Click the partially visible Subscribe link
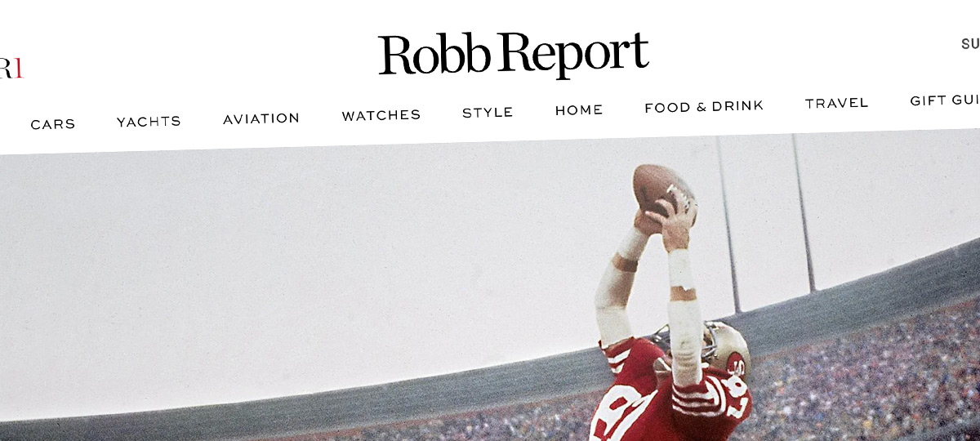The width and height of the screenshot is (980, 441). click(970, 44)
